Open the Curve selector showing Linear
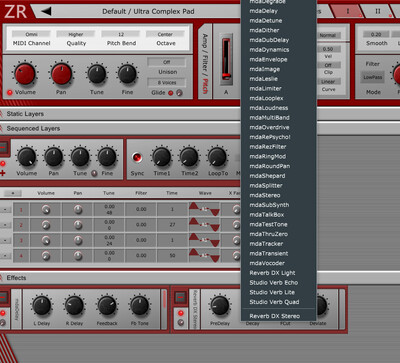 click(x=328, y=81)
